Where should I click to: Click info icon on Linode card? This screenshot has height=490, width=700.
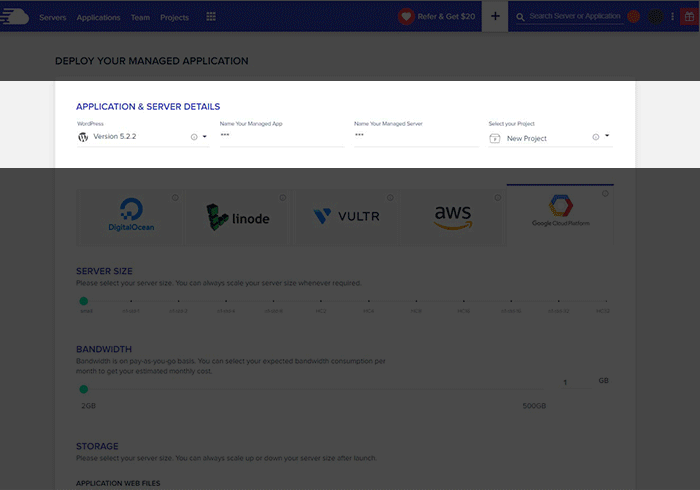(x=283, y=197)
